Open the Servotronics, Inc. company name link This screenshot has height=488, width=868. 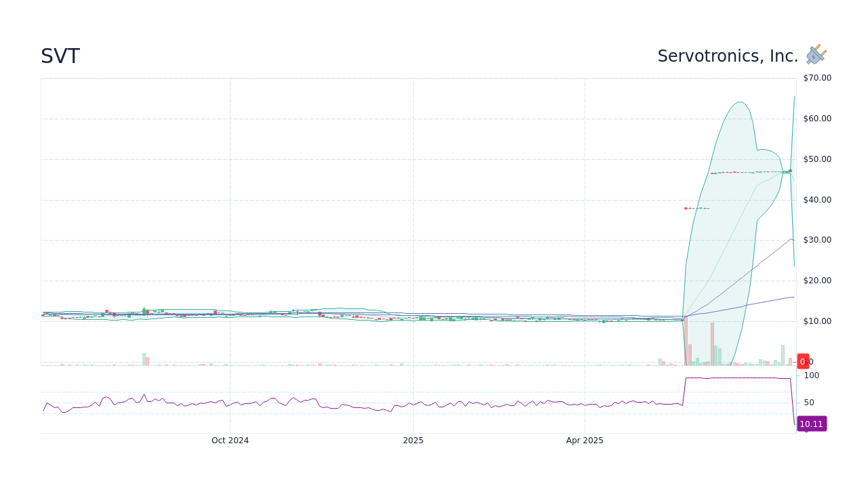click(727, 56)
